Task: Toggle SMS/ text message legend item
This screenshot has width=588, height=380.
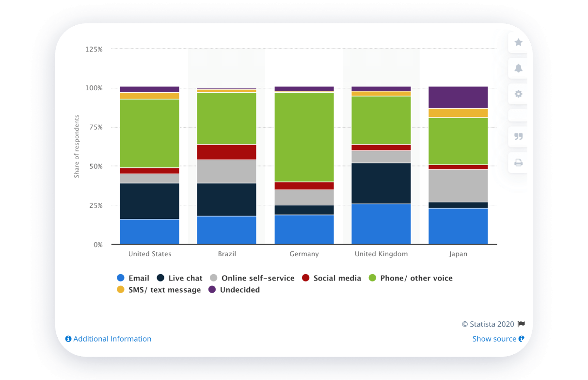Action: pyautogui.click(x=159, y=290)
